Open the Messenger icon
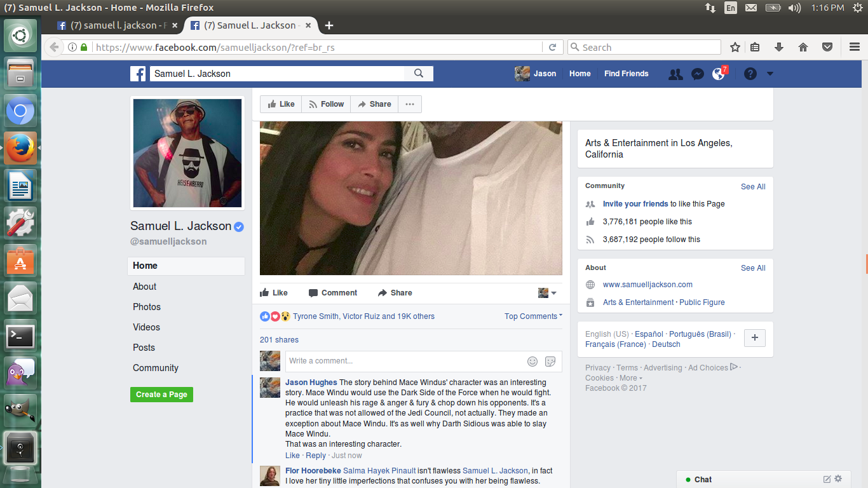The image size is (868, 488). tap(697, 74)
